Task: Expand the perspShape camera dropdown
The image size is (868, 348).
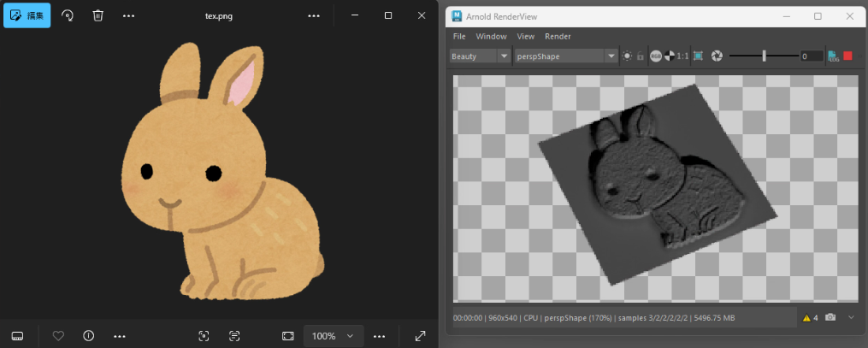Action: [565, 56]
